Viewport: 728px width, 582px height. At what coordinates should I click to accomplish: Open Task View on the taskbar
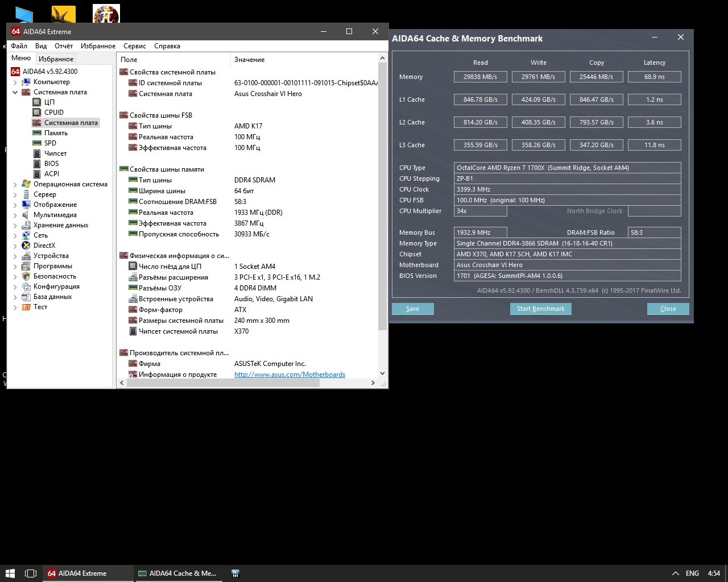(31, 573)
